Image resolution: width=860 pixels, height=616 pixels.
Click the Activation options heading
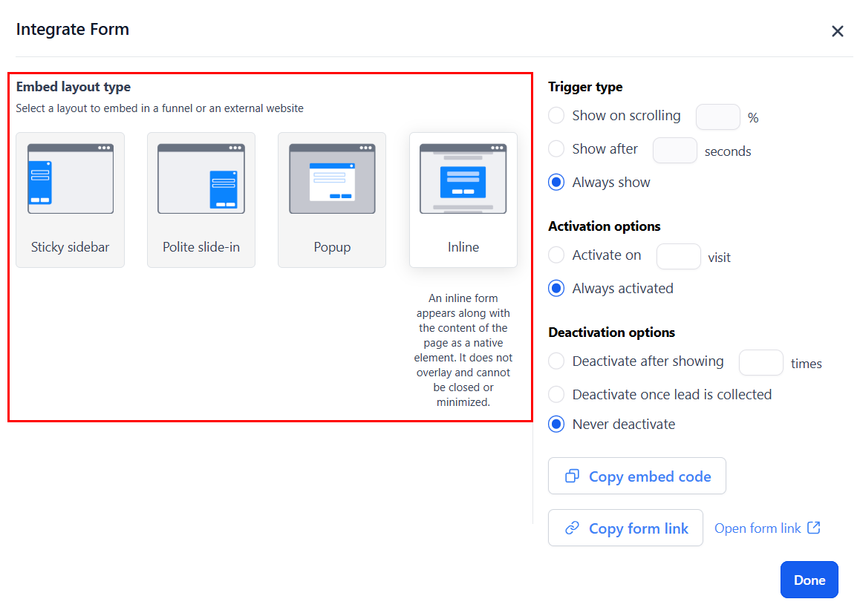(x=605, y=226)
